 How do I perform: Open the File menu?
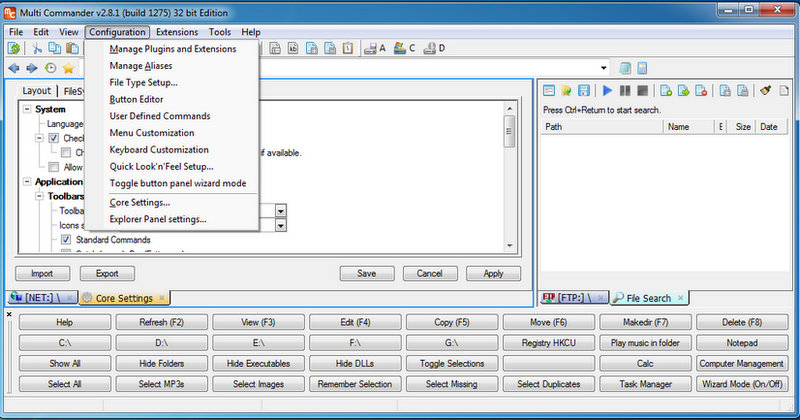(16, 32)
